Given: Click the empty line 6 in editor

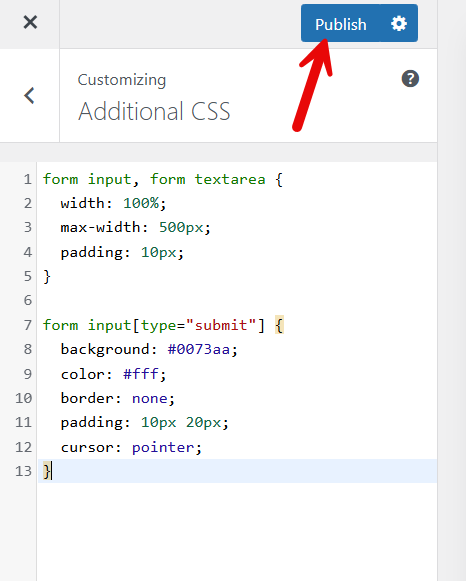Looking at the screenshot, I should coord(237,301).
